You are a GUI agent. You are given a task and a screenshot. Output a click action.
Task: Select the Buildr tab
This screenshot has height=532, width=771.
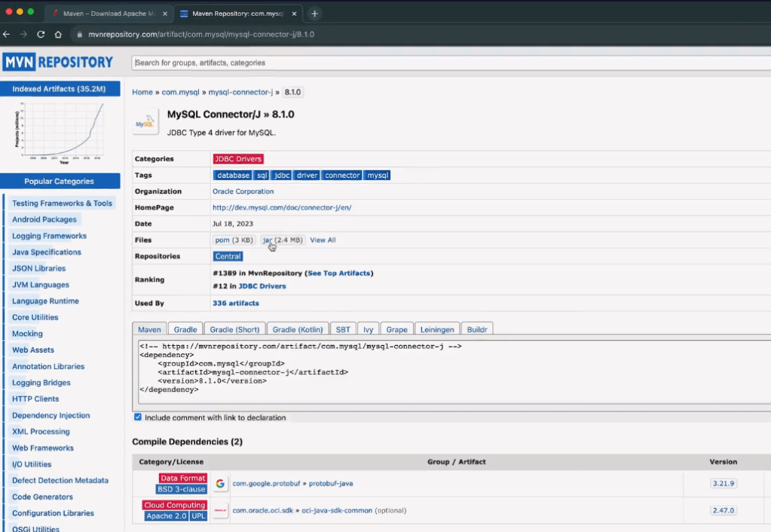pyautogui.click(x=477, y=329)
